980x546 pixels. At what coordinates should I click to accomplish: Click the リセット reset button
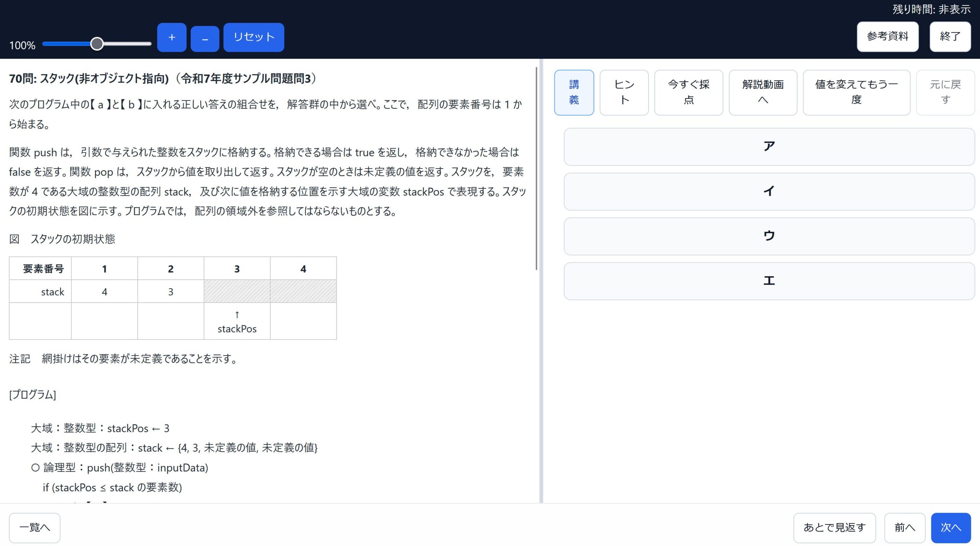click(254, 37)
